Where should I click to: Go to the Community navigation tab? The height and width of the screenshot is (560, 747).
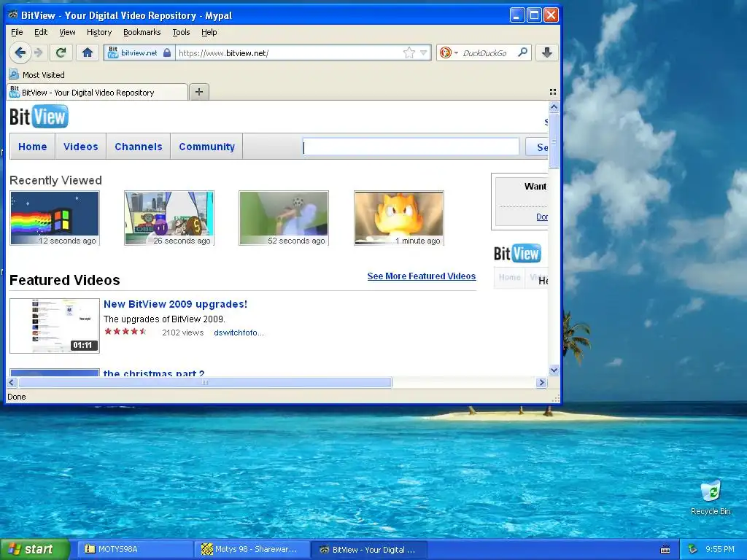[206, 147]
